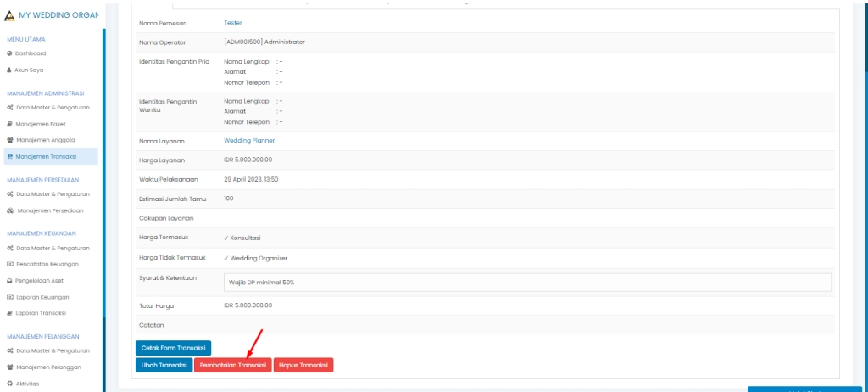Select the [ADM001590] Administrator operator text
868x392 pixels.
(264, 42)
